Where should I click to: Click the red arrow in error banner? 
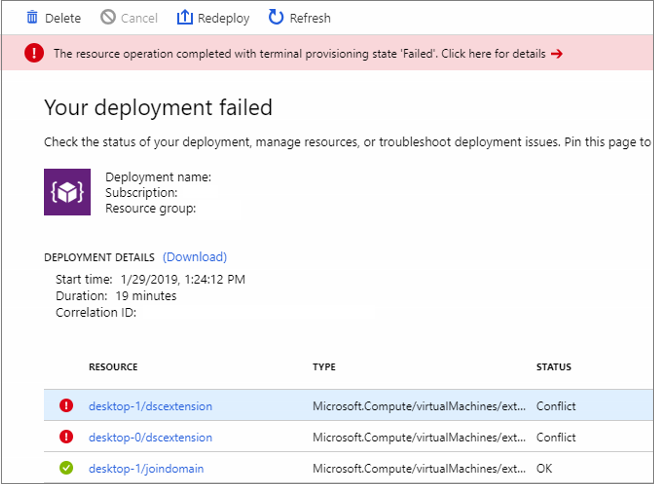coord(557,54)
